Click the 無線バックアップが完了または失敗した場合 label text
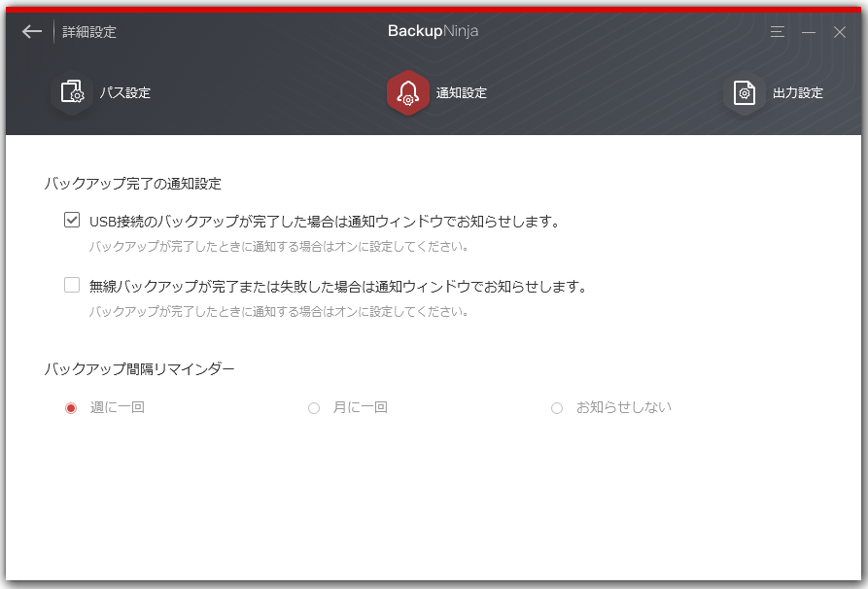Image resolution: width=868 pixels, height=589 pixels. pos(338,286)
